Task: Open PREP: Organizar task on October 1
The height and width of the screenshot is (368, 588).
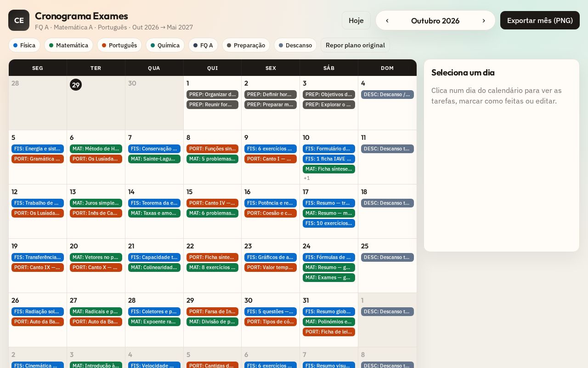Action: [x=212, y=94]
